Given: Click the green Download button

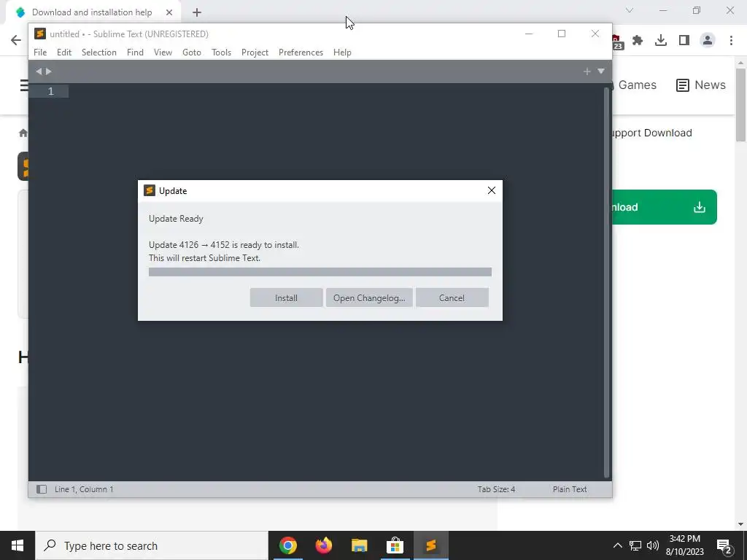Looking at the screenshot, I should tap(664, 207).
